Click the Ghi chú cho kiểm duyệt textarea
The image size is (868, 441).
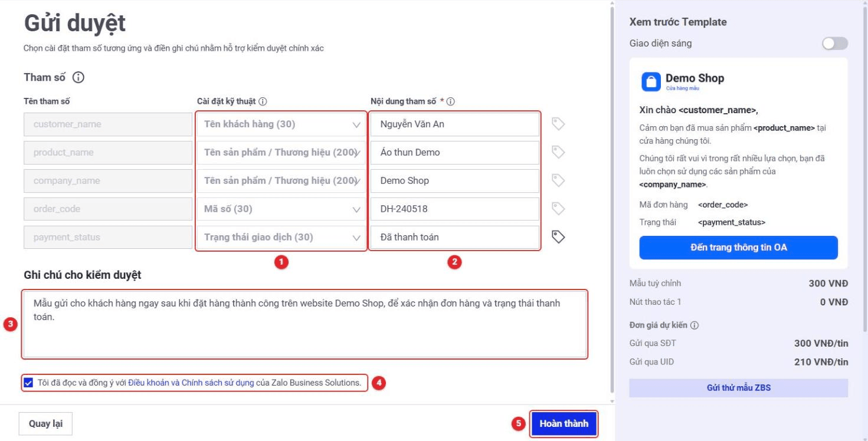coord(305,324)
